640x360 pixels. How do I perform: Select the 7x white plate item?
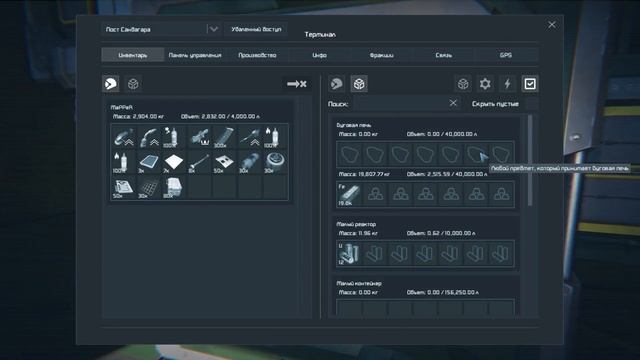174,162
